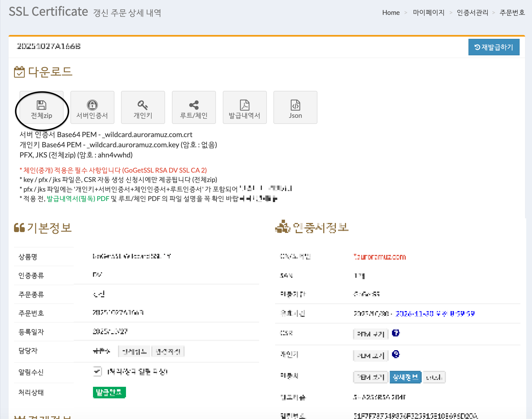
Task: Click the 재발급하기 reissue button
Action: tap(494, 47)
